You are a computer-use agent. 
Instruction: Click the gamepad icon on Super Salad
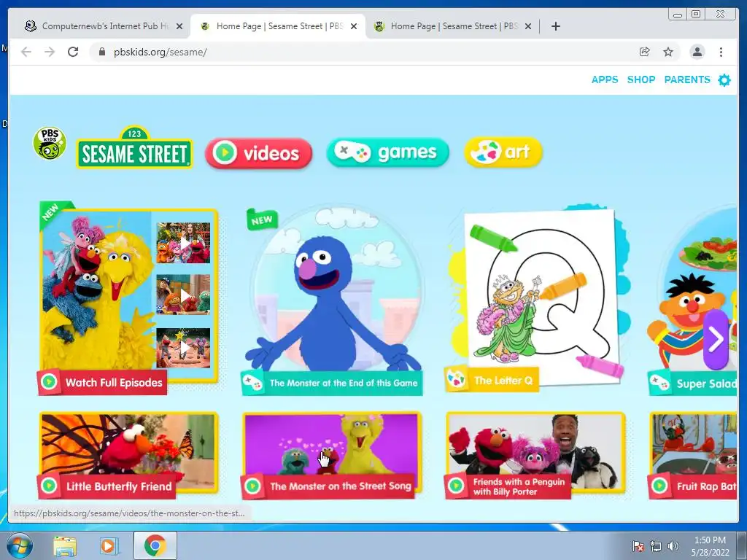(659, 382)
